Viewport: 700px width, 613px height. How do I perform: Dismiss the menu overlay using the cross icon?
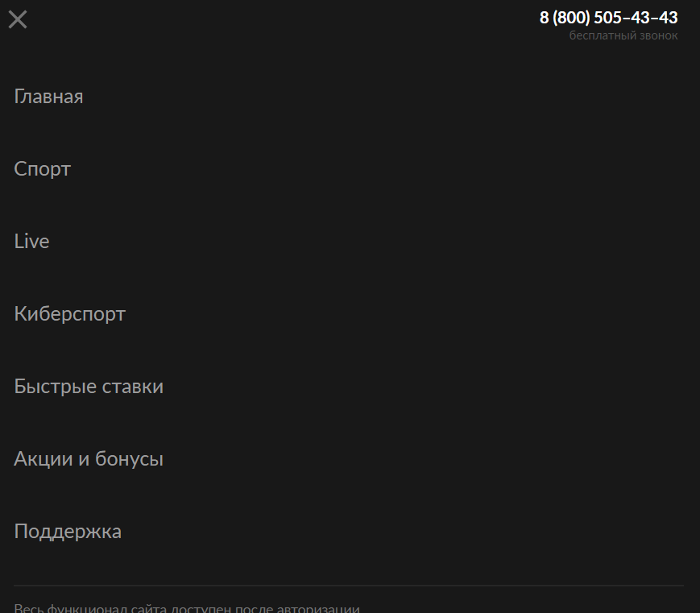(18, 19)
